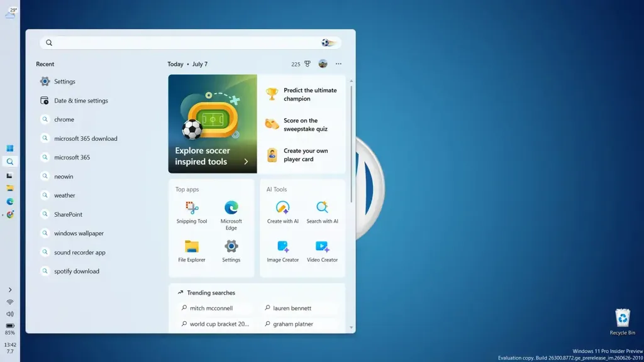Click the volume speaker icon in tray
Screen dimensions: 644x362
tap(10, 314)
